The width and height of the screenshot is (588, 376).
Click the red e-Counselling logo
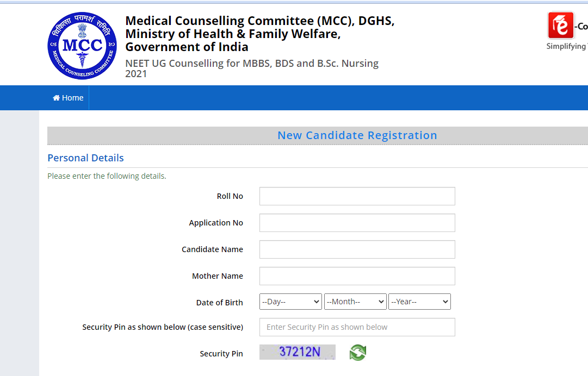(561, 26)
